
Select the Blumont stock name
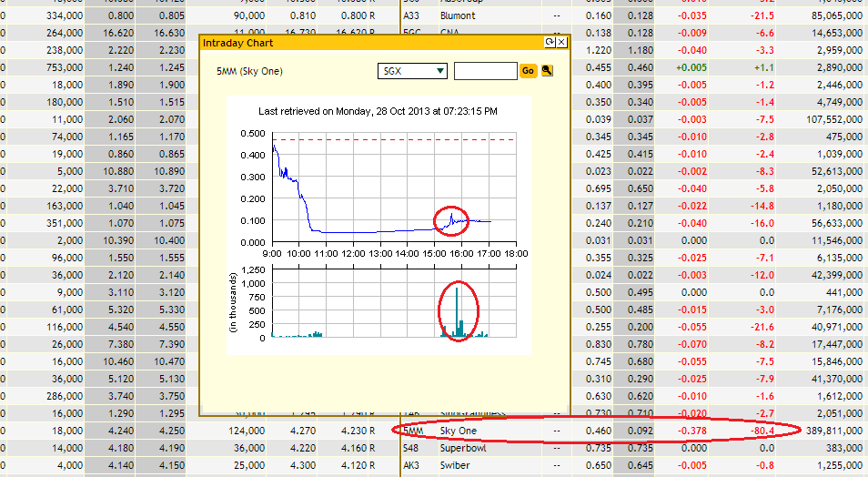[458, 15]
